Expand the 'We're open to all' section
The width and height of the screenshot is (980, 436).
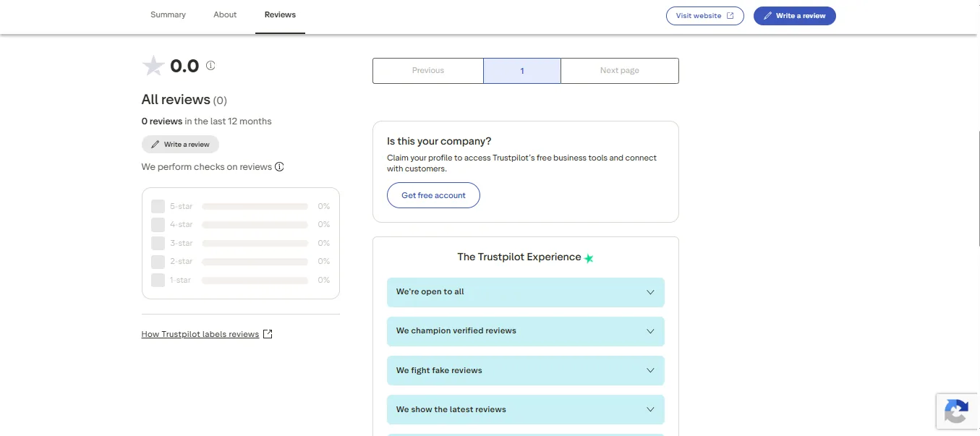pyautogui.click(x=526, y=292)
